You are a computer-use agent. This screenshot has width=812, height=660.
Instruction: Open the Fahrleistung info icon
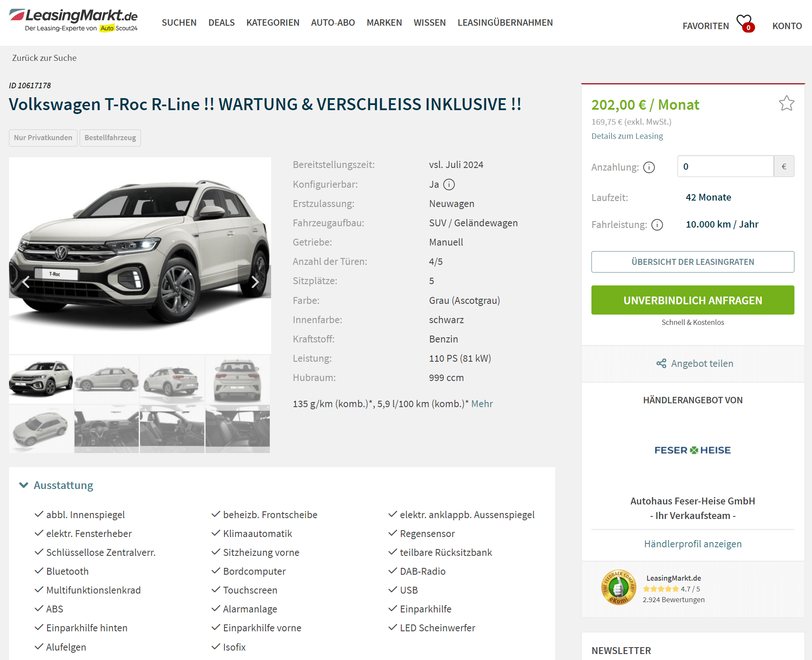click(657, 225)
